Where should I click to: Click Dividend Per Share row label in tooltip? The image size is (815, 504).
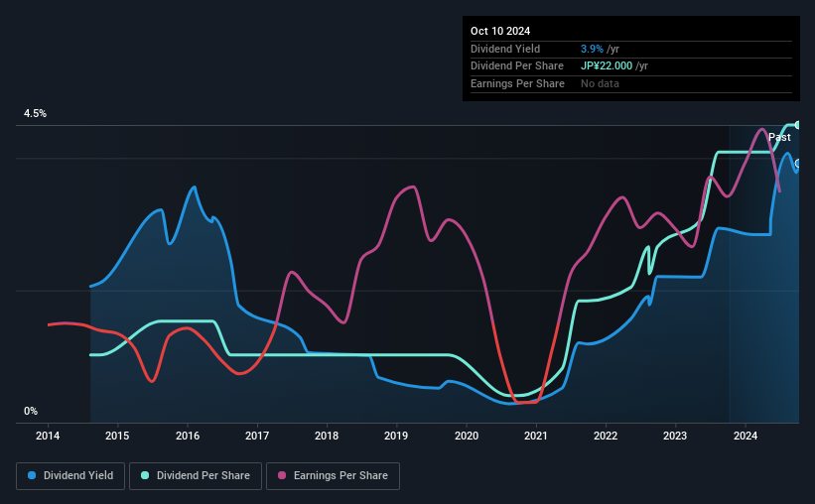pyautogui.click(x=517, y=66)
